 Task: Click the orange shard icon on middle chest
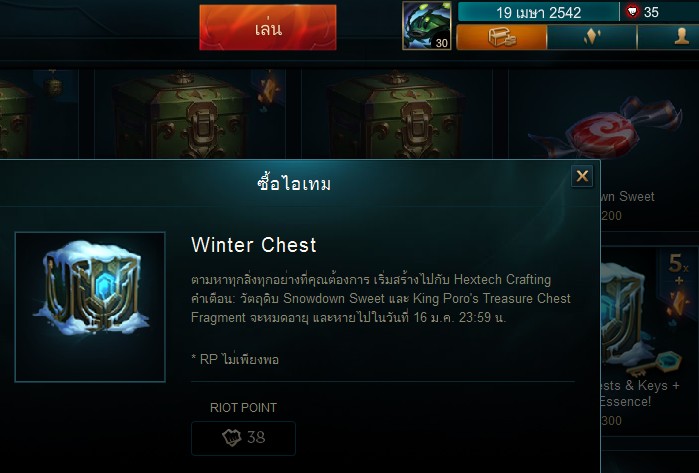click(268, 91)
